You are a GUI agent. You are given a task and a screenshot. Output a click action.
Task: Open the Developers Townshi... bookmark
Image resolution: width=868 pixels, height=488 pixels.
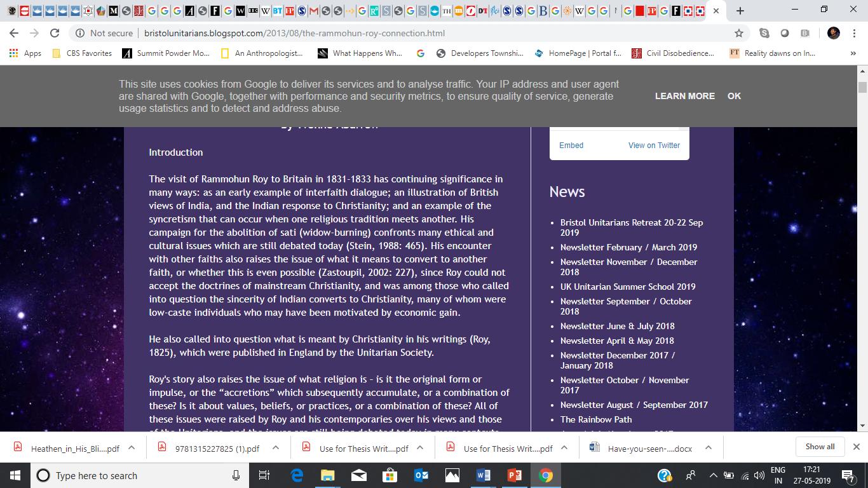click(480, 53)
